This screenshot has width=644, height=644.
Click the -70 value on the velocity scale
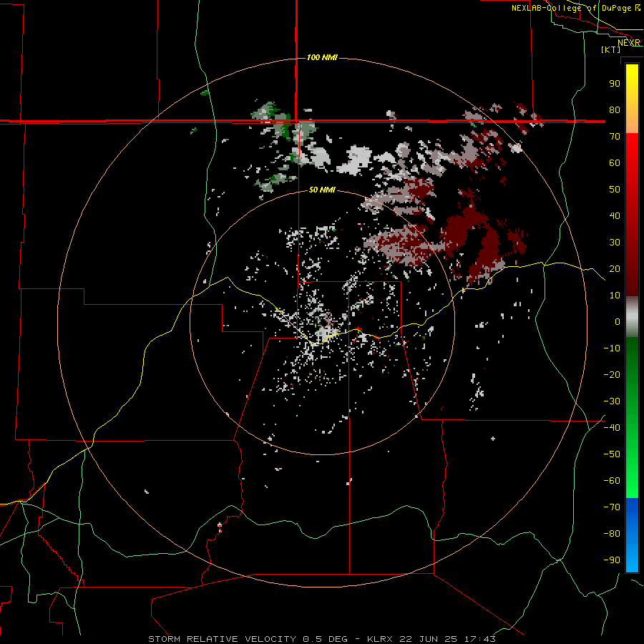(x=612, y=507)
